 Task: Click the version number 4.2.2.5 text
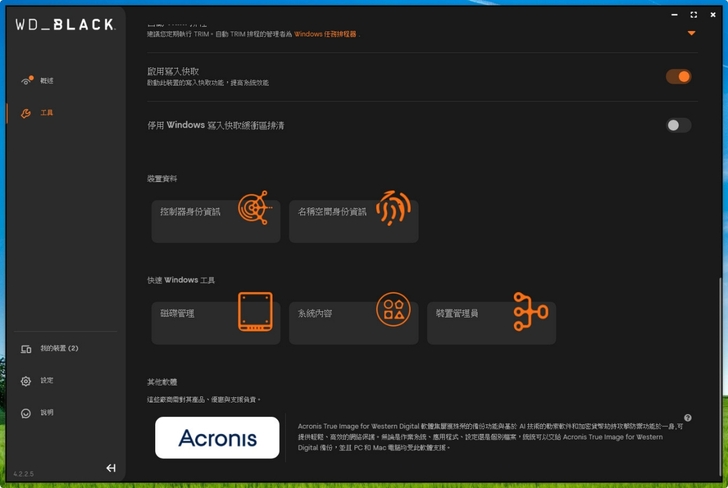[x=23, y=474]
